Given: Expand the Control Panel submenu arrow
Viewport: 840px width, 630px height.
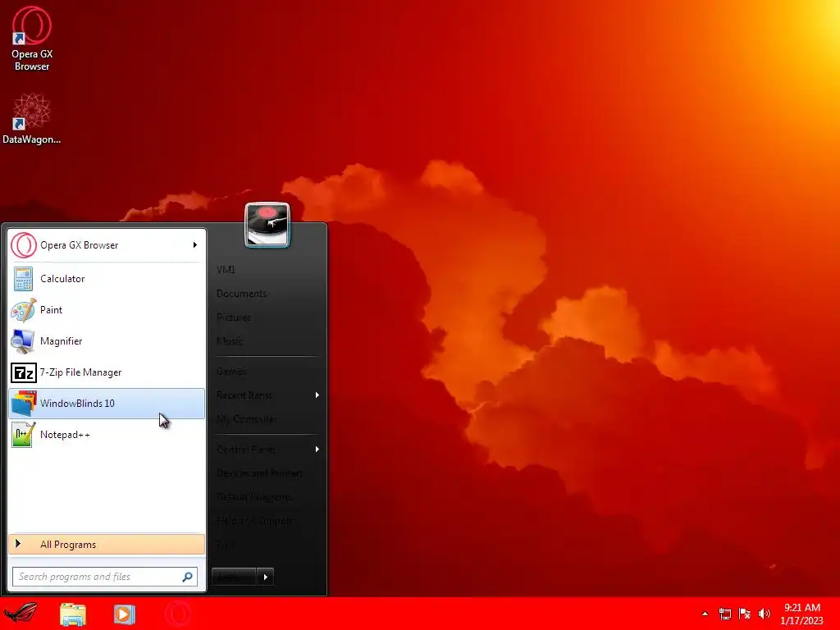Looking at the screenshot, I should coord(317,450).
